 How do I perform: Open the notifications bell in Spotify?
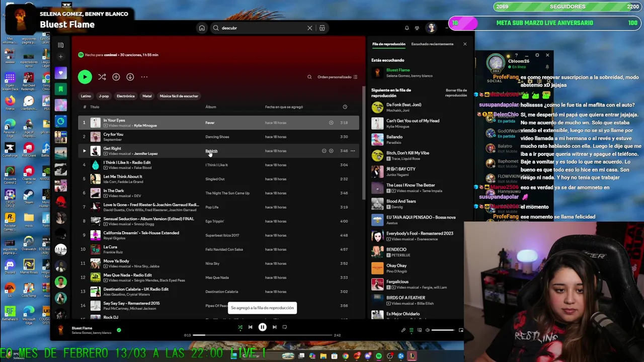pyautogui.click(x=407, y=28)
